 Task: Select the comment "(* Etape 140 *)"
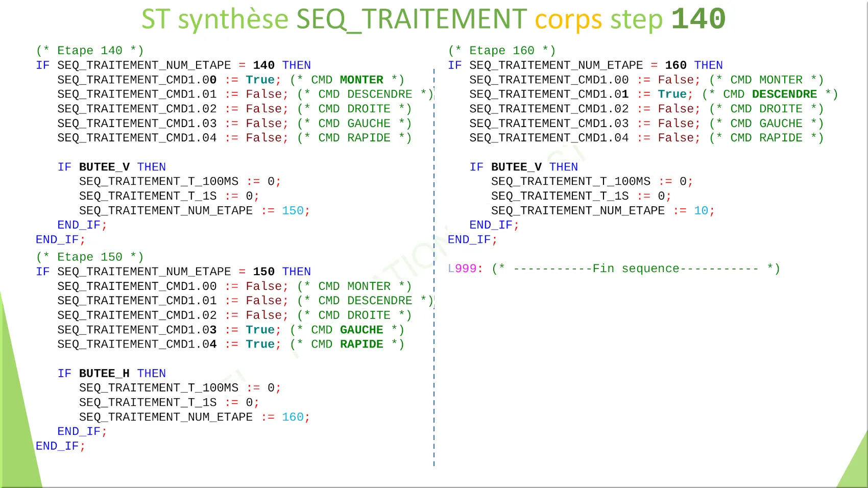click(x=90, y=51)
